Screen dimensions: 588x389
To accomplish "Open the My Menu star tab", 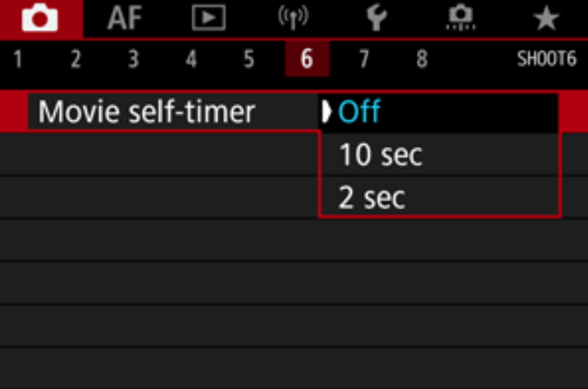I will click(x=546, y=19).
